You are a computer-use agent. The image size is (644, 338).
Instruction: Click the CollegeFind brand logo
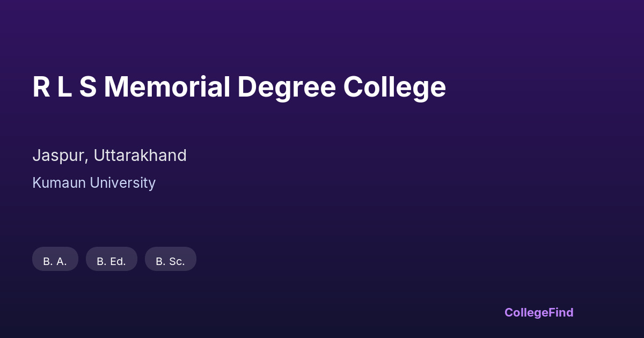tap(538, 312)
